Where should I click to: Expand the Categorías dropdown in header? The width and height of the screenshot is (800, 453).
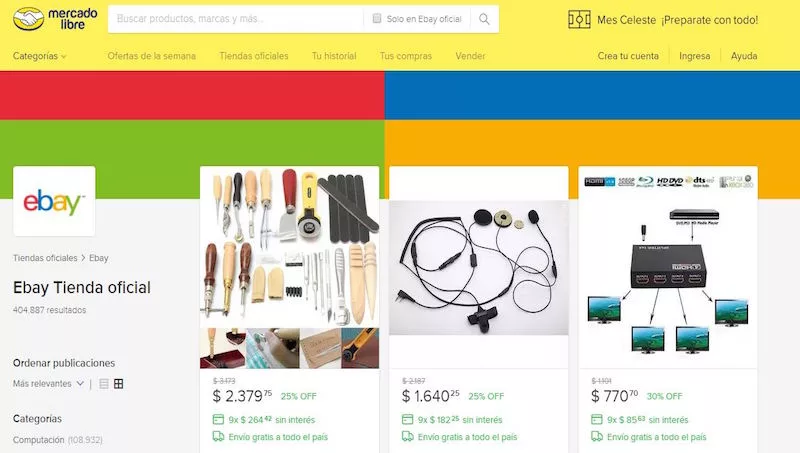pyautogui.click(x=39, y=56)
